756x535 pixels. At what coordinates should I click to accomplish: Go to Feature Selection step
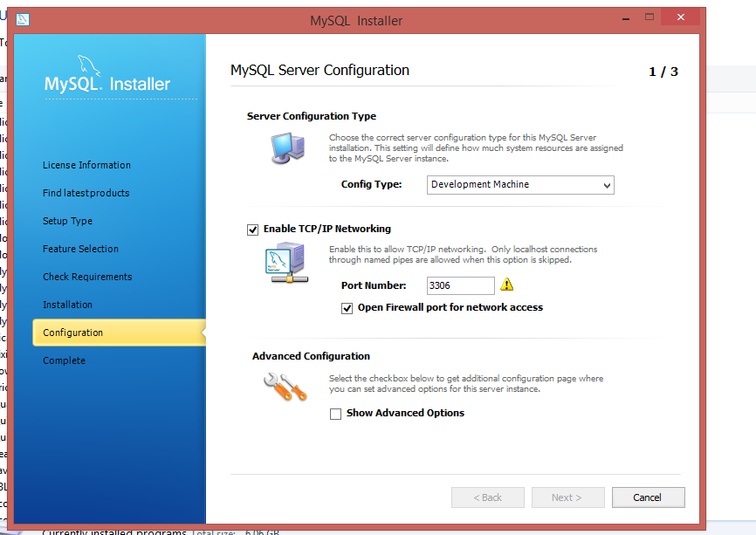tap(80, 249)
